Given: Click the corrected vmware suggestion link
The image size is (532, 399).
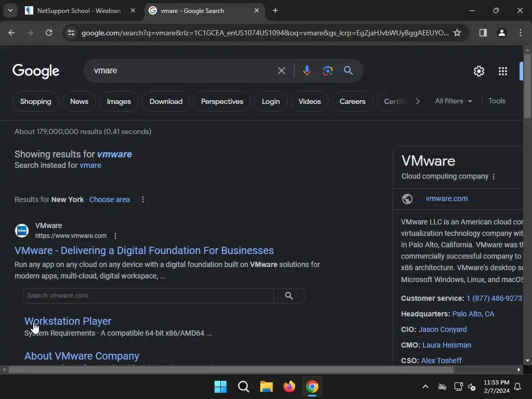Looking at the screenshot, I should point(114,154).
